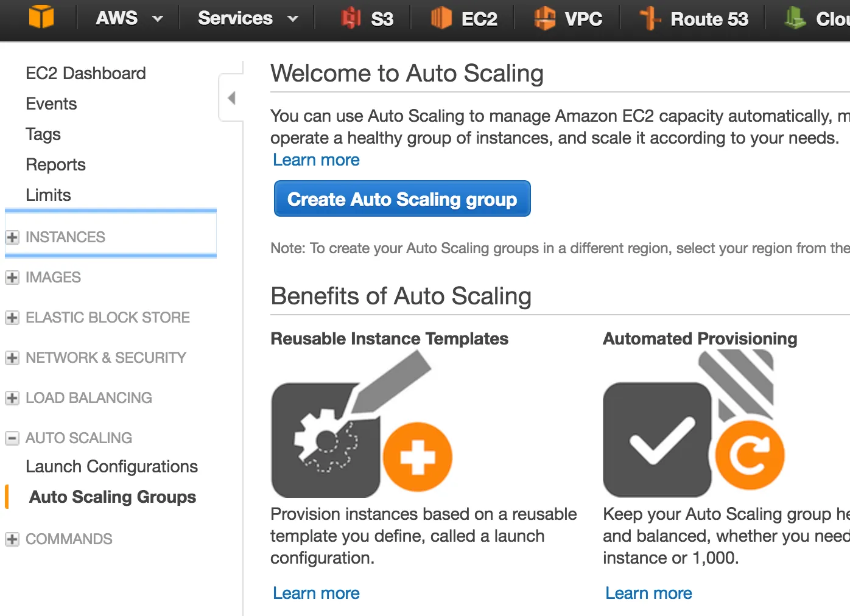850x616 pixels.
Task: Click the Create Auto Scaling group button
Action: click(x=402, y=199)
